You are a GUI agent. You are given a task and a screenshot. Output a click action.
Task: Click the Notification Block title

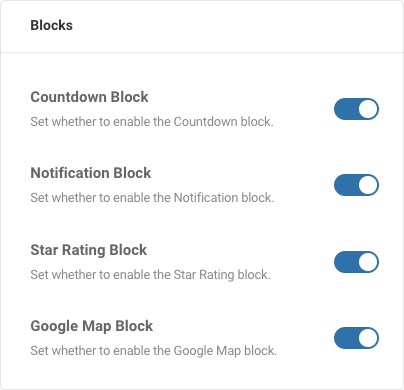[91, 173]
